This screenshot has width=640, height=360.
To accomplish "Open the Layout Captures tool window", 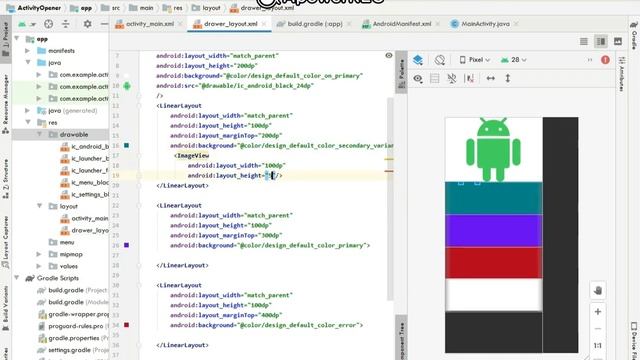I will click(x=5, y=242).
